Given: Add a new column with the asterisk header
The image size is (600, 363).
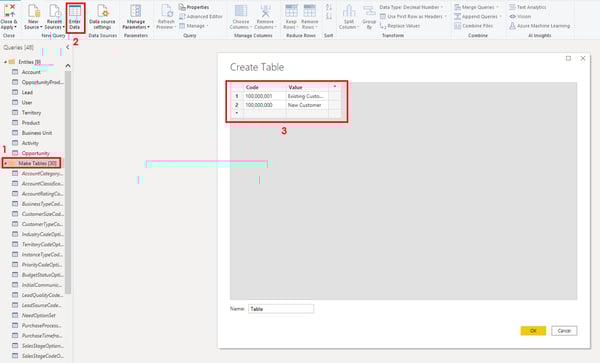Looking at the screenshot, I should [x=335, y=87].
